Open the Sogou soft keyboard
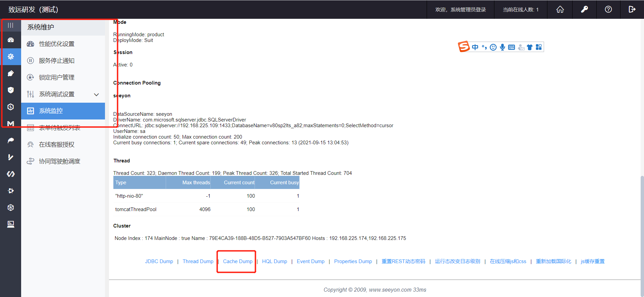This screenshot has width=644, height=297. [x=512, y=47]
